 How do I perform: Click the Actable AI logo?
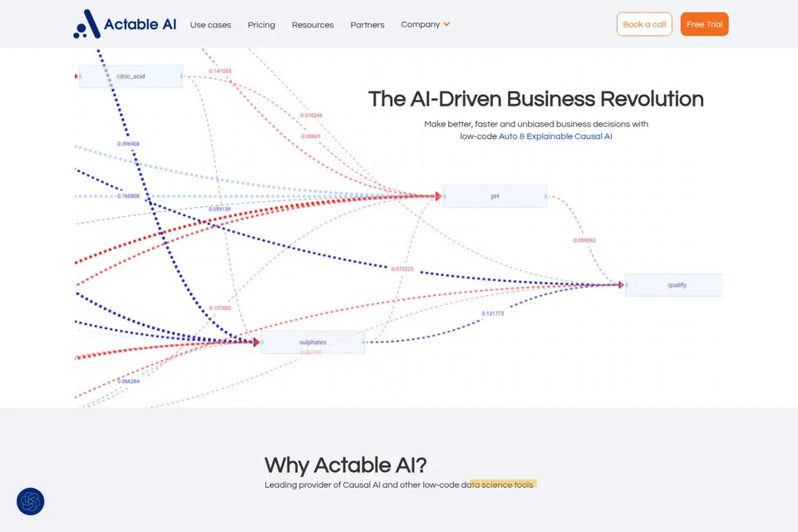coord(125,24)
